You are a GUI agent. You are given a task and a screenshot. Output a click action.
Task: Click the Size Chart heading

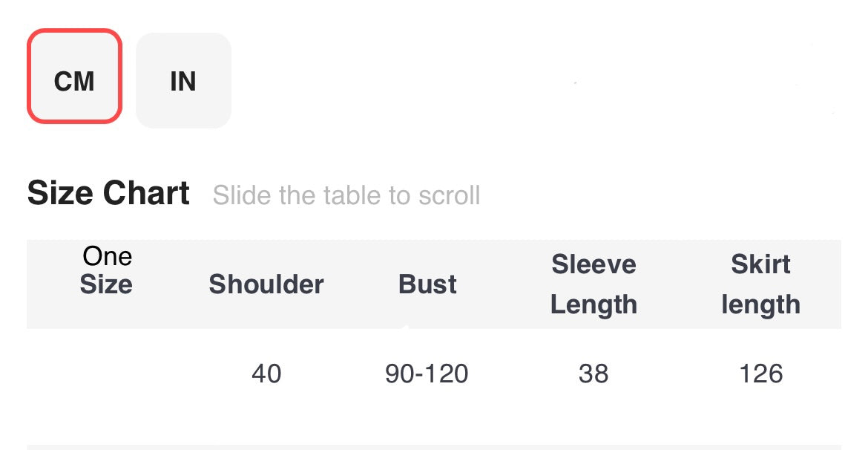click(x=108, y=194)
